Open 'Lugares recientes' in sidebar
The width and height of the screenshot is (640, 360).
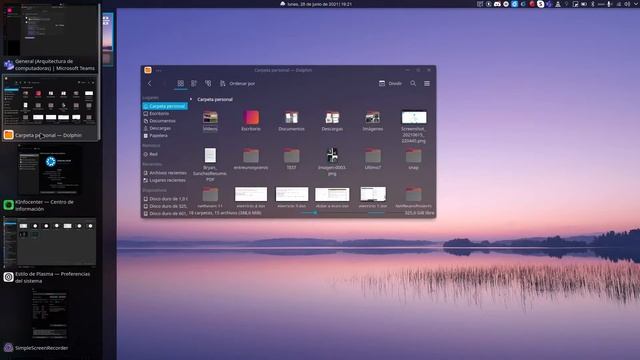(165, 180)
